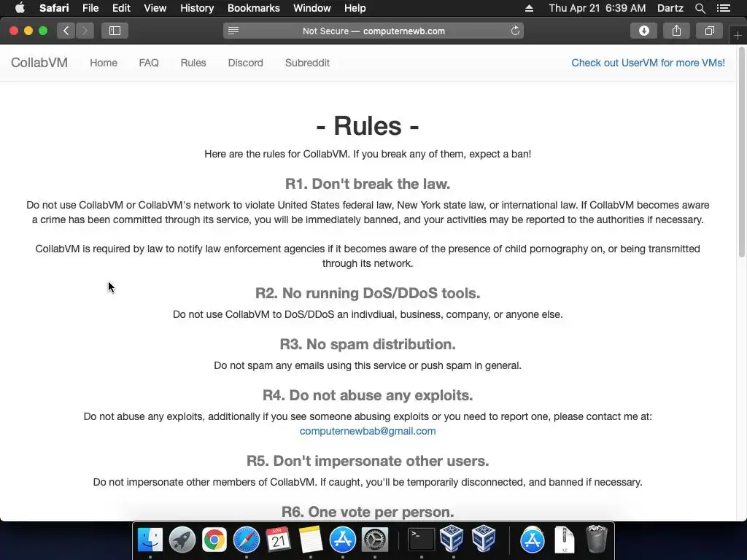Open the FAQ page link
The height and width of the screenshot is (560, 747).
click(x=149, y=63)
